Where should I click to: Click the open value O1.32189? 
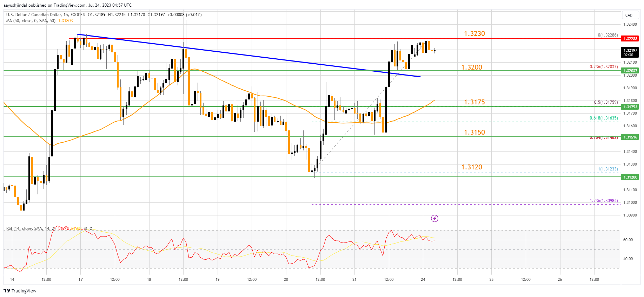click(x=97, y=15)
